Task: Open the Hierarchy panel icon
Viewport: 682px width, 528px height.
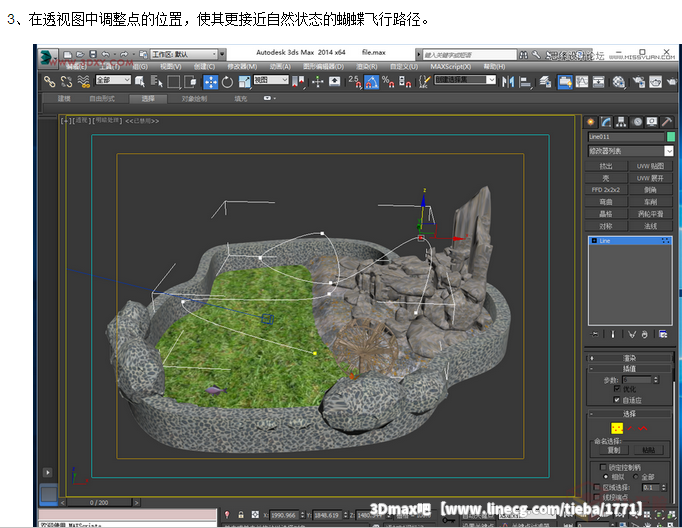Action: coord(621,121)
